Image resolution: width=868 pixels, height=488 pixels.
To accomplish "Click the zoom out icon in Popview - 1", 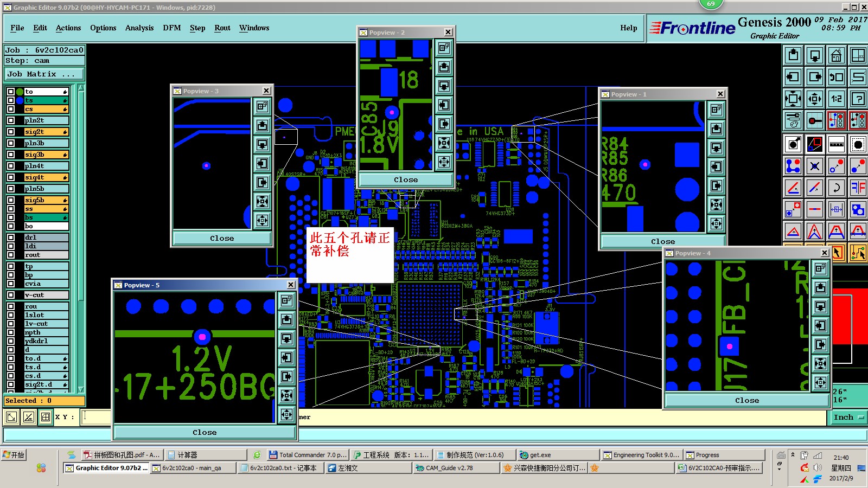I will 717,222.
